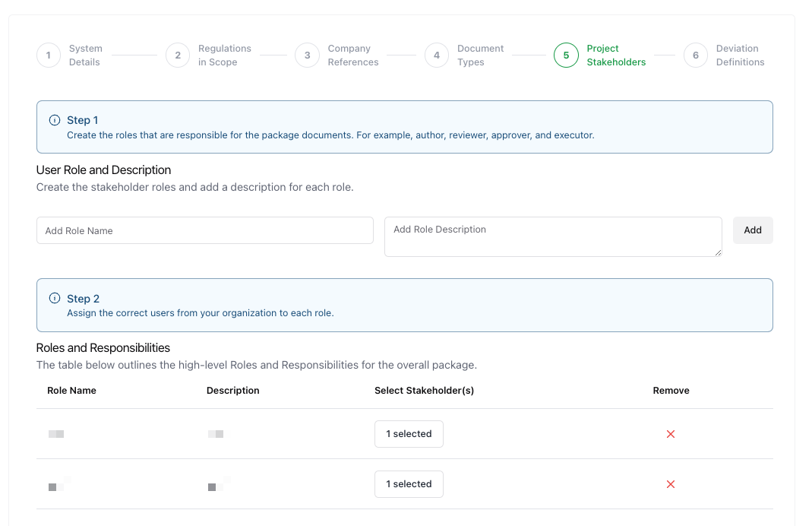Click the System Details step label

[85, 55]
